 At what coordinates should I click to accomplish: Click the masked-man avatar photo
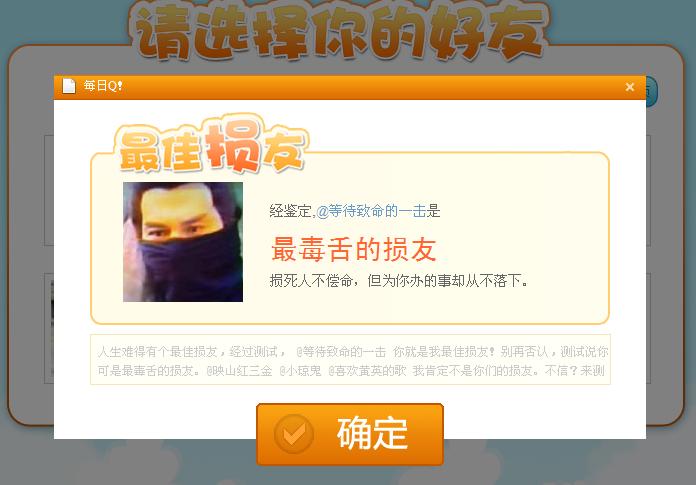pos(183,242)
